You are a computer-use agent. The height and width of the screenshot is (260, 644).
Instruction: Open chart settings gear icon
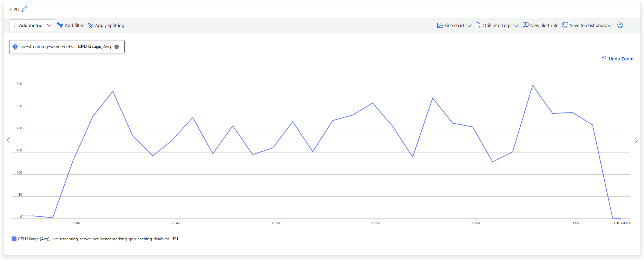coord(620,25)
